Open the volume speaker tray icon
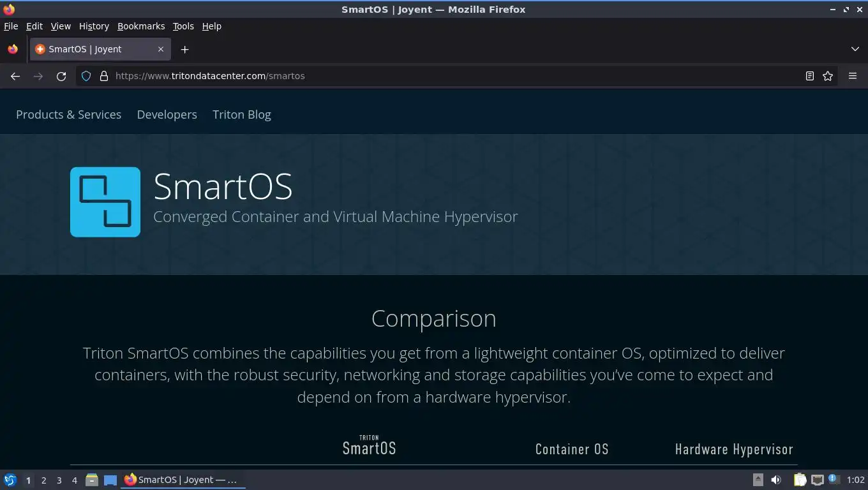The image size is (868, 490). [x=776, y=480]
